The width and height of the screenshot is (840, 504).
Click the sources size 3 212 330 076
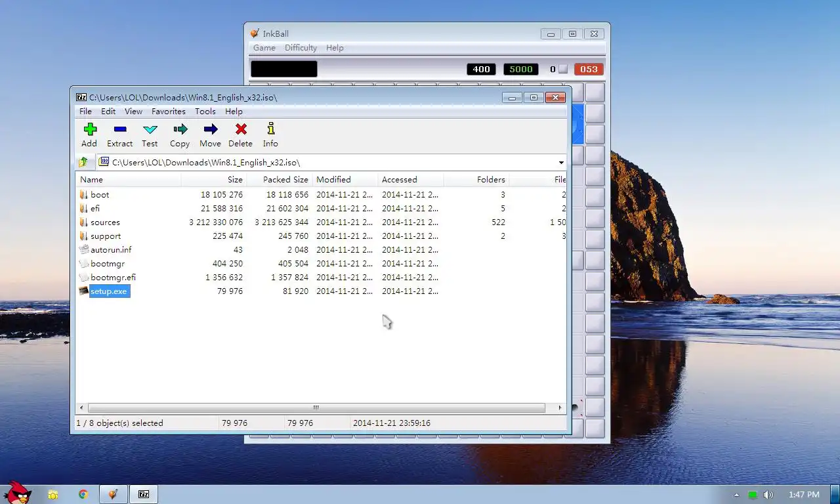pos(216,222)
